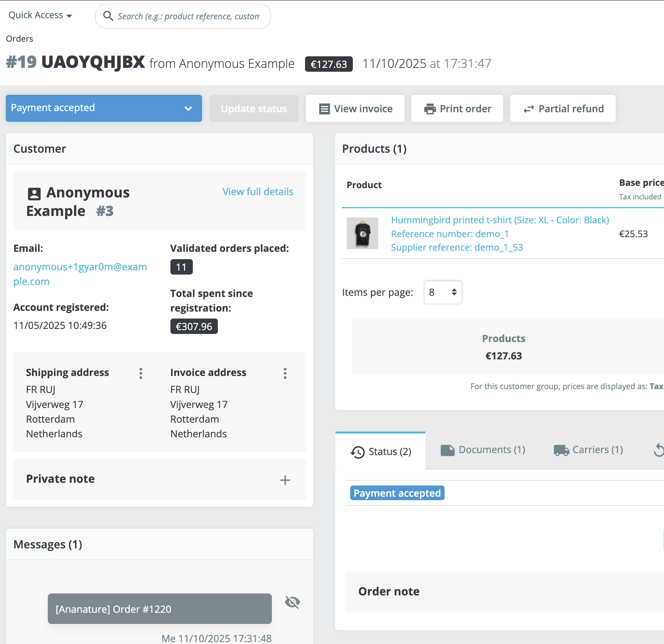This screenshot has height=644, width=664.
Task: Click the search magnifier icon
Action: click(x=108, y=16)
